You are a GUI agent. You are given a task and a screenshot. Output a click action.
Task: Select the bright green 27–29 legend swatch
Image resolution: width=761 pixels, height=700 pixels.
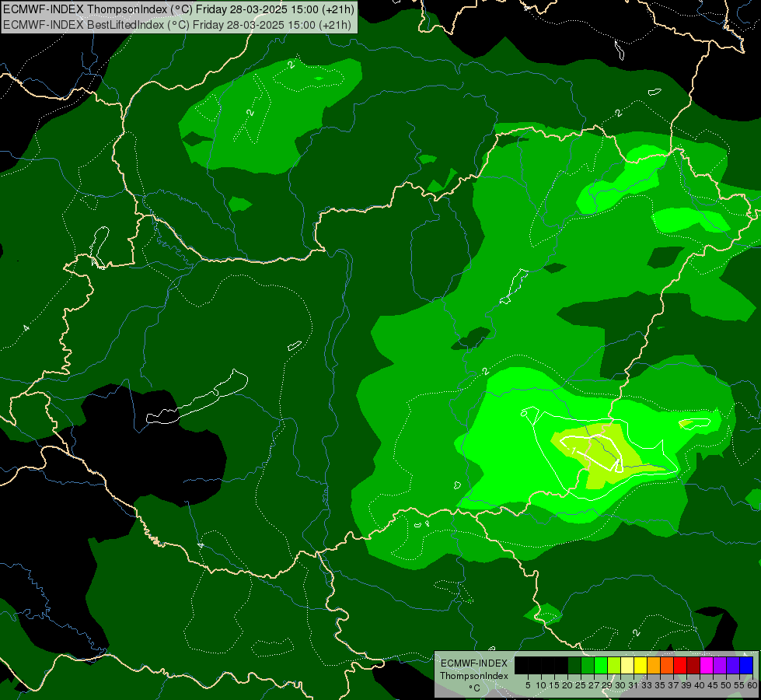601,666
